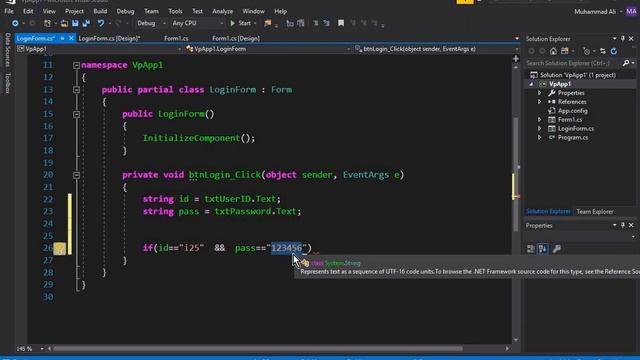Toggle a bookmark with the bookmark icon
Viewport: 640px width, 360px height.
click(341, 23)
